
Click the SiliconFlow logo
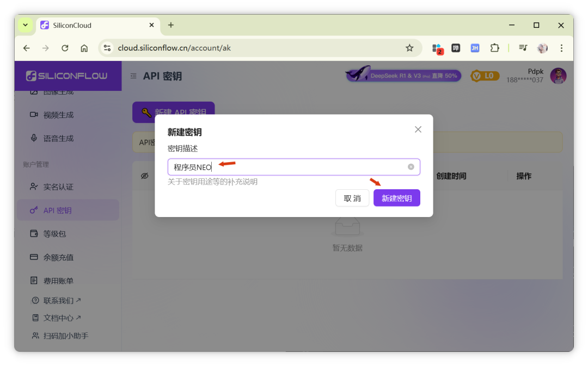[67, 76]
